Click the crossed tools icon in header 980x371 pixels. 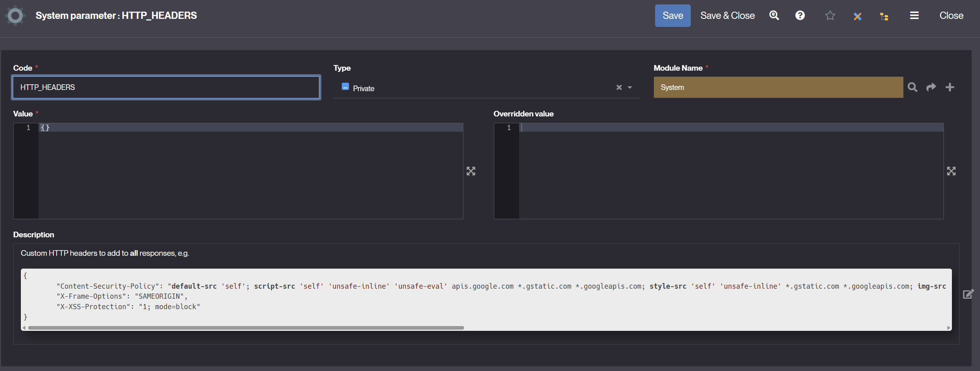click(857, 16)
